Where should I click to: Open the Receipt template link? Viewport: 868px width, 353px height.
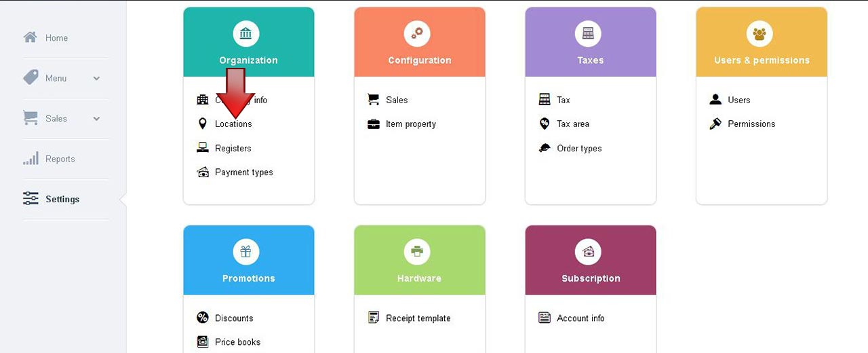coord(418,318)
